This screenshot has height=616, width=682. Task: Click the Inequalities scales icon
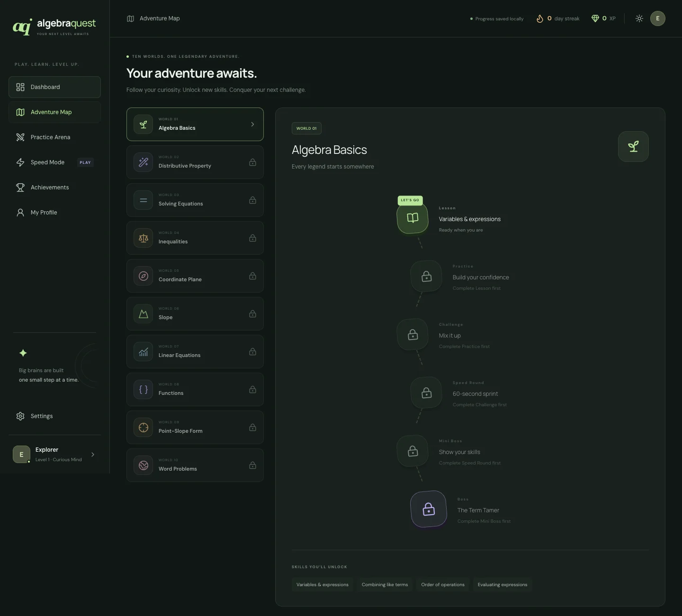pyautogui.click(x=144, y=238)
